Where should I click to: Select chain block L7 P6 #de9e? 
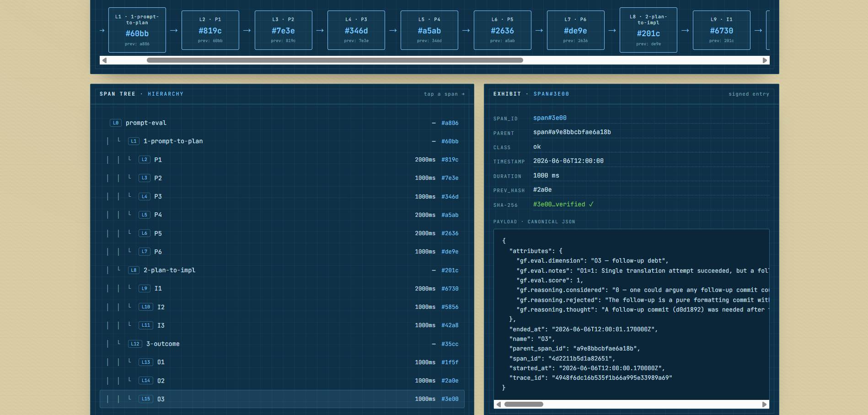[x=576, y=30]
